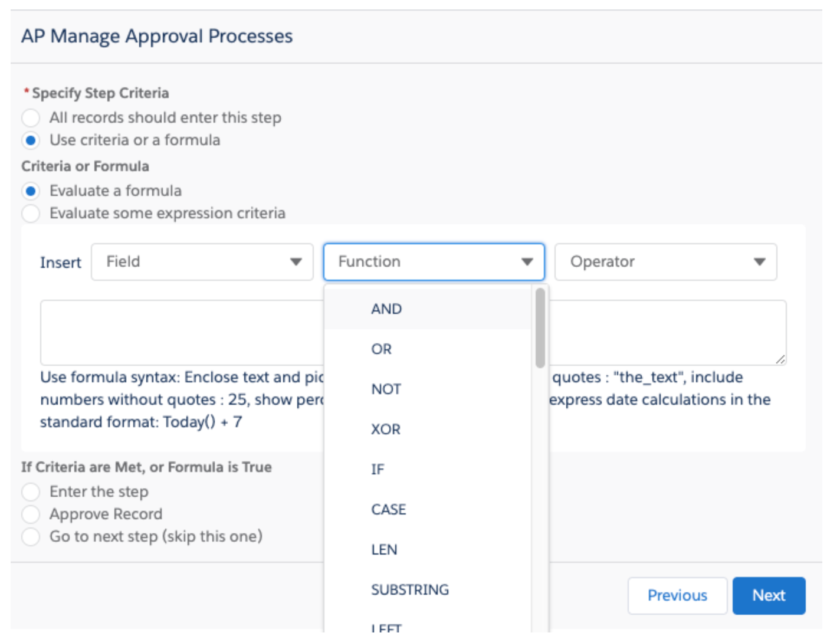Click the Previous button

678,596
